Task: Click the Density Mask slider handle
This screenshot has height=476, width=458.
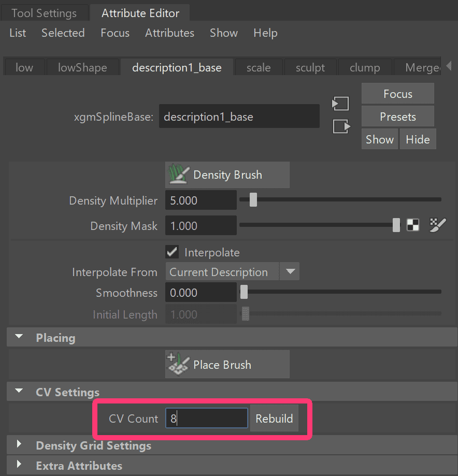Action: (x=396, y=225)
